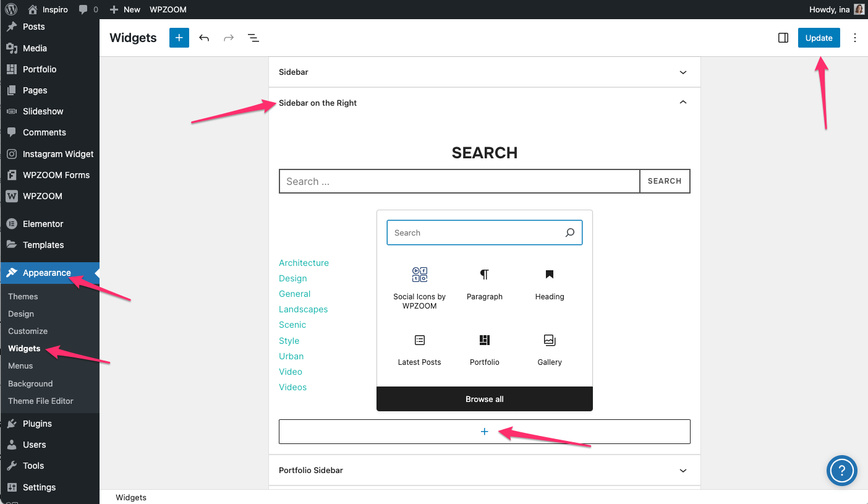Click the blue block inserter plus button

pyautogui.click(x=179, y=38)
